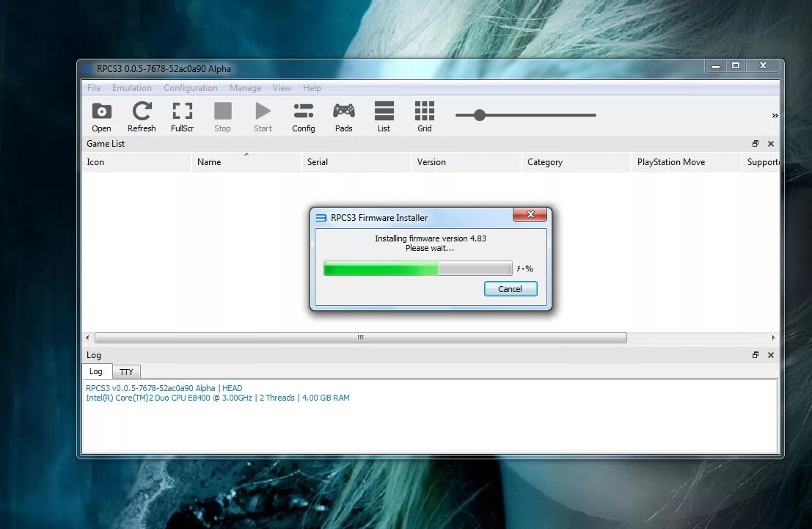Viewport: 812px width, 529px height.
Task: Close the Log panel
Action: (x=771, y=355)
